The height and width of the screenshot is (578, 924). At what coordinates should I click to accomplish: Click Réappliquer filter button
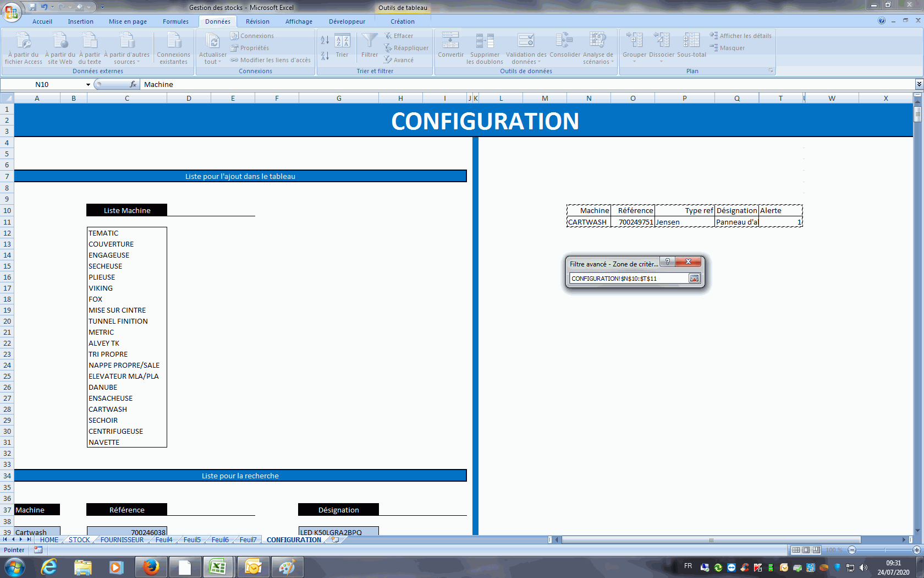(406, 48)
